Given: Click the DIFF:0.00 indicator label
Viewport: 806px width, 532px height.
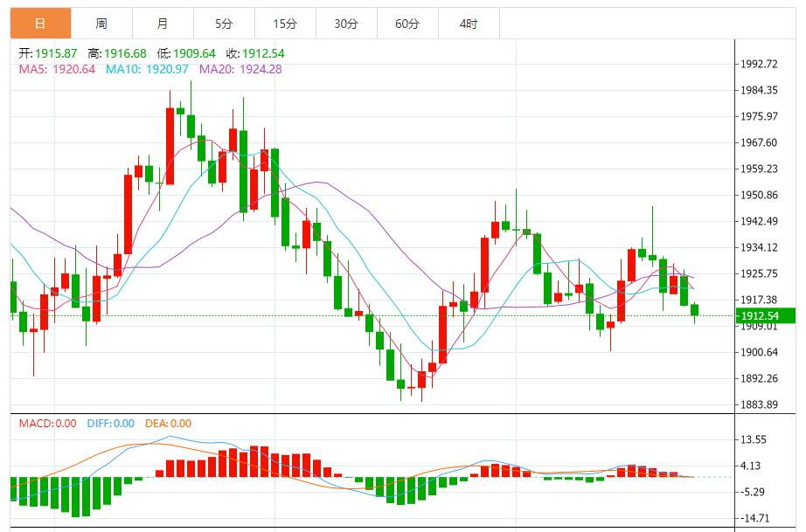Looking at the screenshot, I should [x=110, y=424].
